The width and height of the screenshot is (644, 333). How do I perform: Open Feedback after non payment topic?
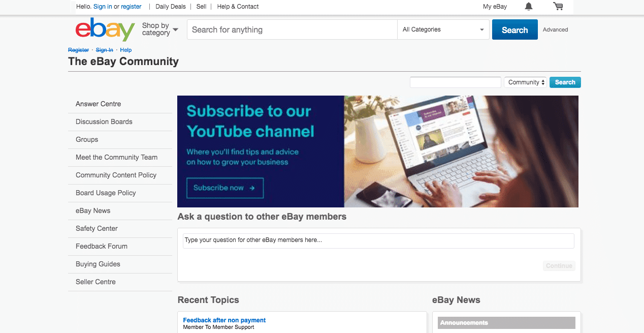point(224,320)
